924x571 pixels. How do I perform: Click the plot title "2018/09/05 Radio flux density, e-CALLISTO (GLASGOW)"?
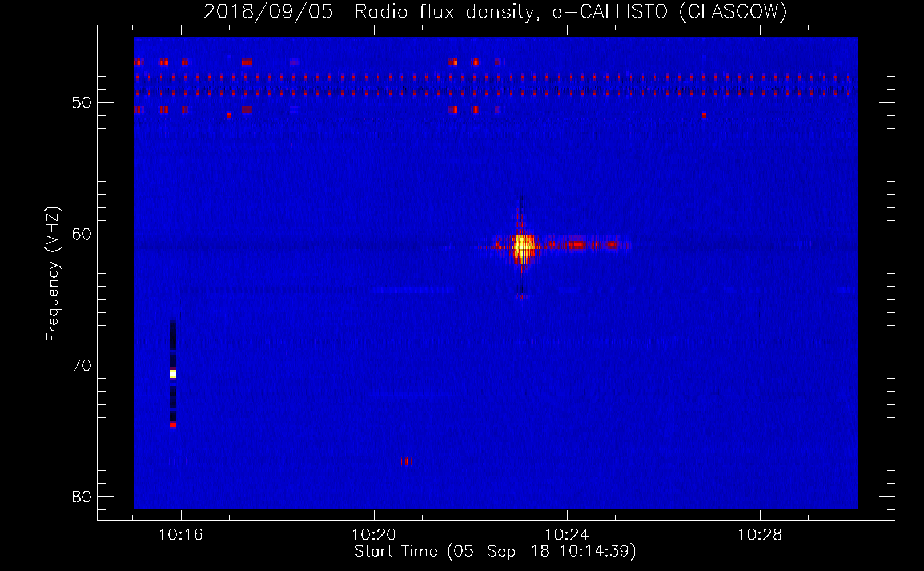point(495,11)
